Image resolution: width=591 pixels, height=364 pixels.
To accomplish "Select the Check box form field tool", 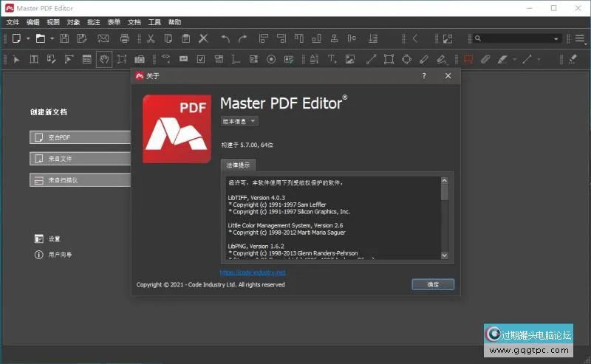I will click(200, 59).
